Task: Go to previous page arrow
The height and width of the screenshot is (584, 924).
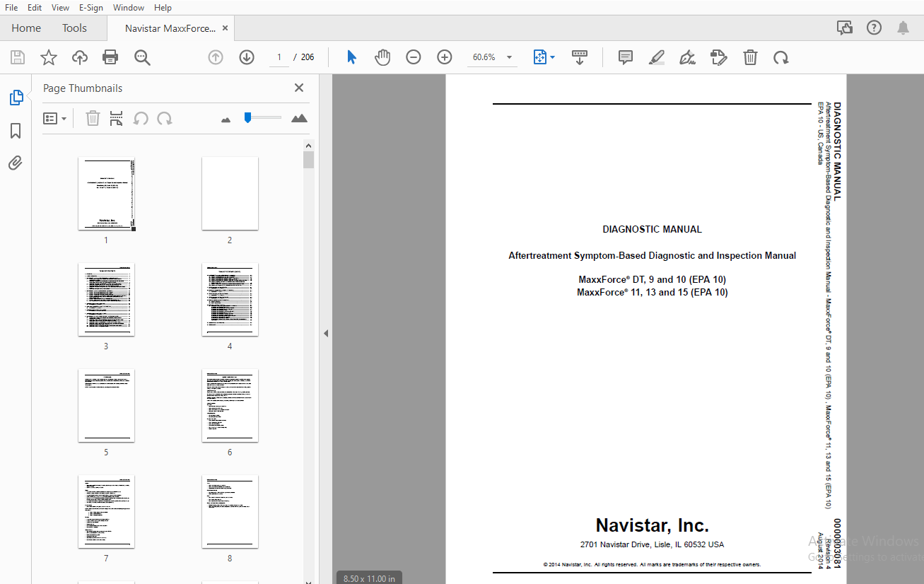Action: (216, 57)
